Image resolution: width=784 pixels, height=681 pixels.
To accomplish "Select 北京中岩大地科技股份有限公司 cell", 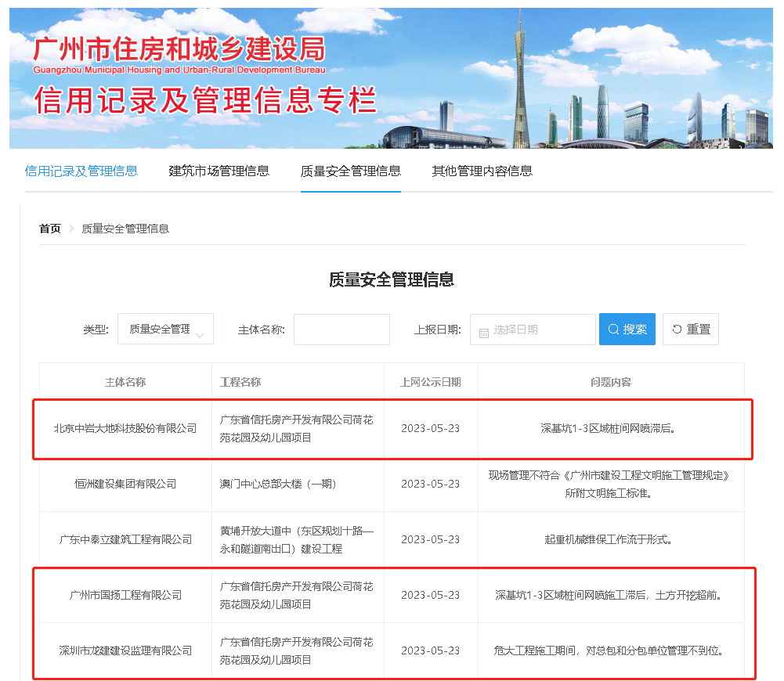I will tap(125, 428).
